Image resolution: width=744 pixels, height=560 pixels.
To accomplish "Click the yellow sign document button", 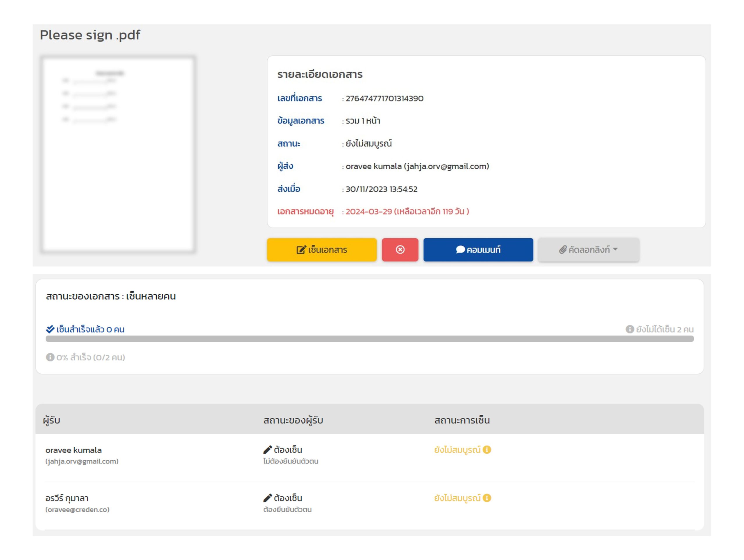I will (x=321, y=250).
